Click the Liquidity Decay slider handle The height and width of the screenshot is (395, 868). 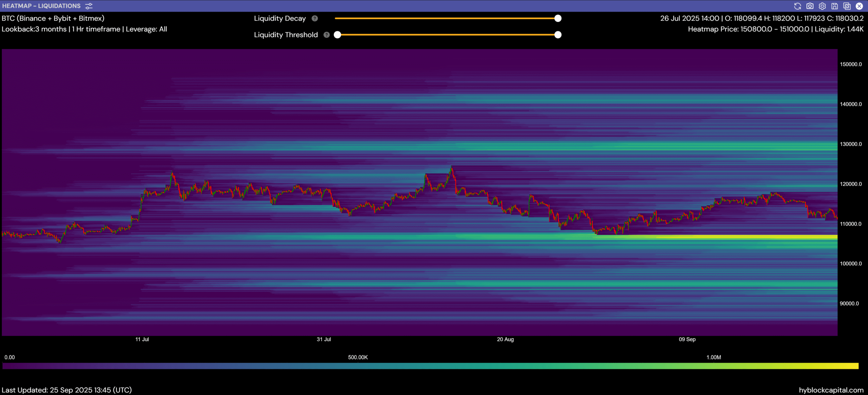(x=558, y=18)
